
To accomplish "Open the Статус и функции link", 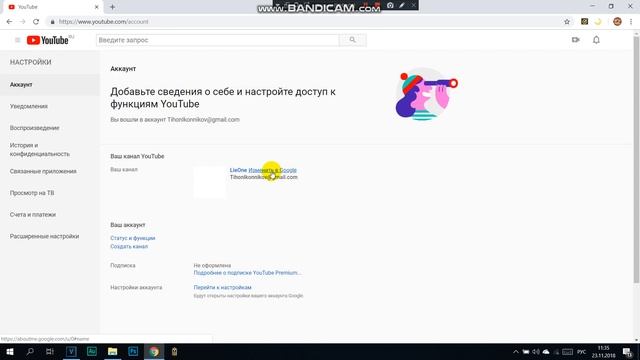I will [x=133, y=238].
